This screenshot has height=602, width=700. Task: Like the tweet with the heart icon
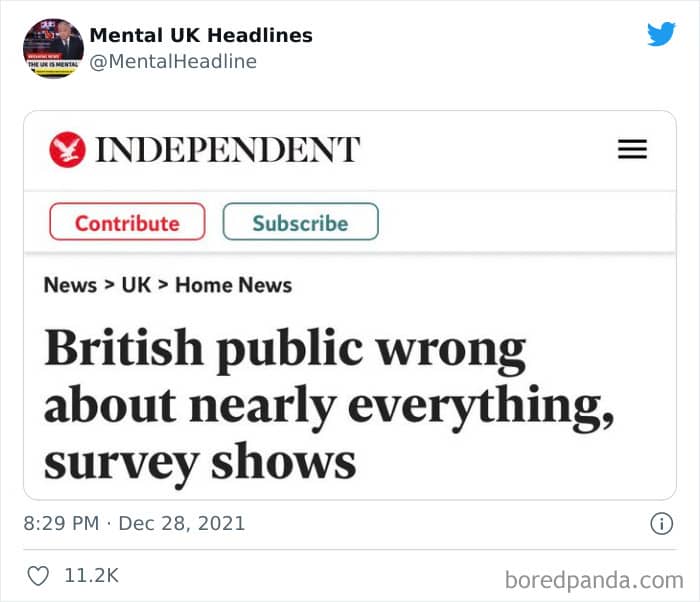(38, 576)
